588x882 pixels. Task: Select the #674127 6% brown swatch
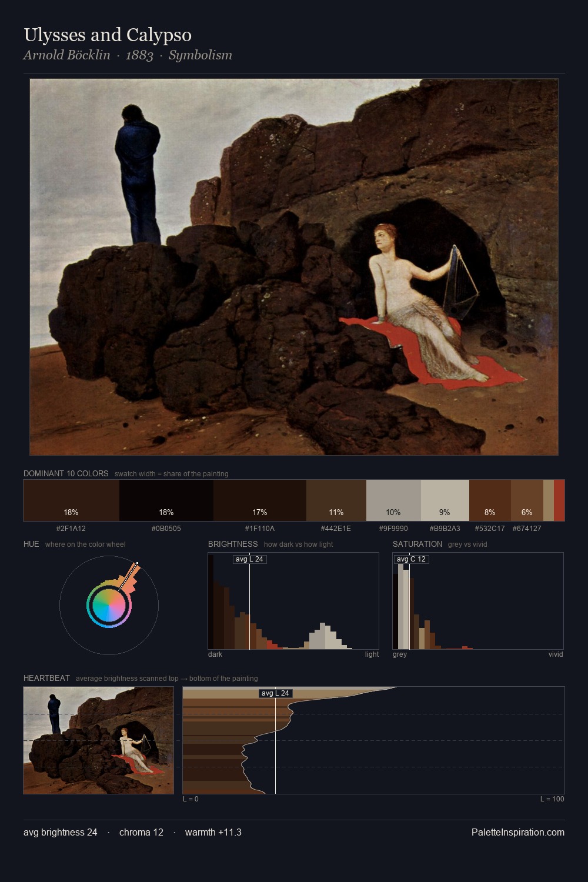tap(527, 500)
